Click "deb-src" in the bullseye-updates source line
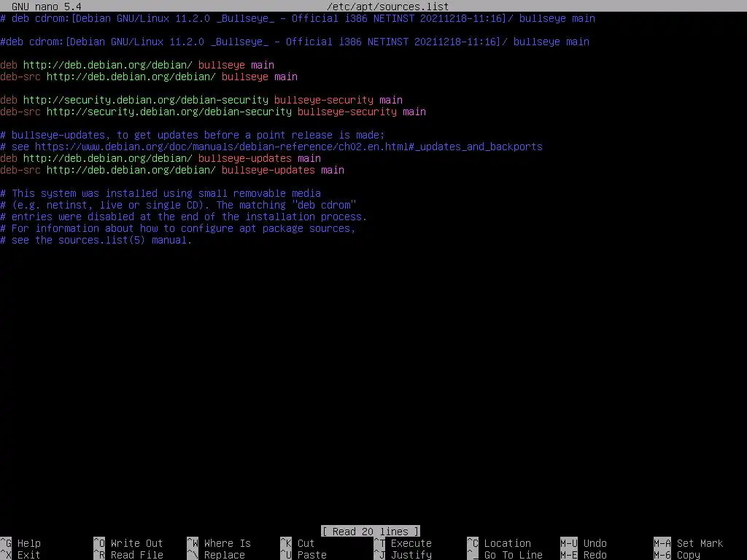Viewport: 747px width, 560px height. click(x=20, y=170)
